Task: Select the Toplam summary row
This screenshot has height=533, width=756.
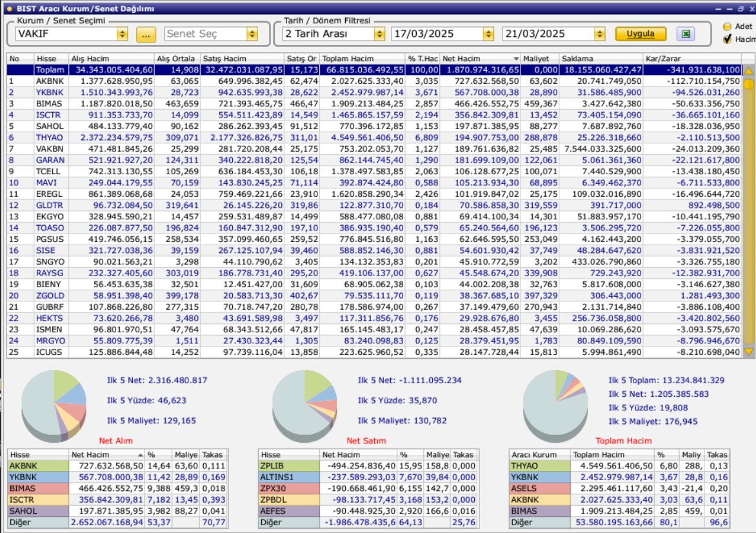Action: coord(374,70)
